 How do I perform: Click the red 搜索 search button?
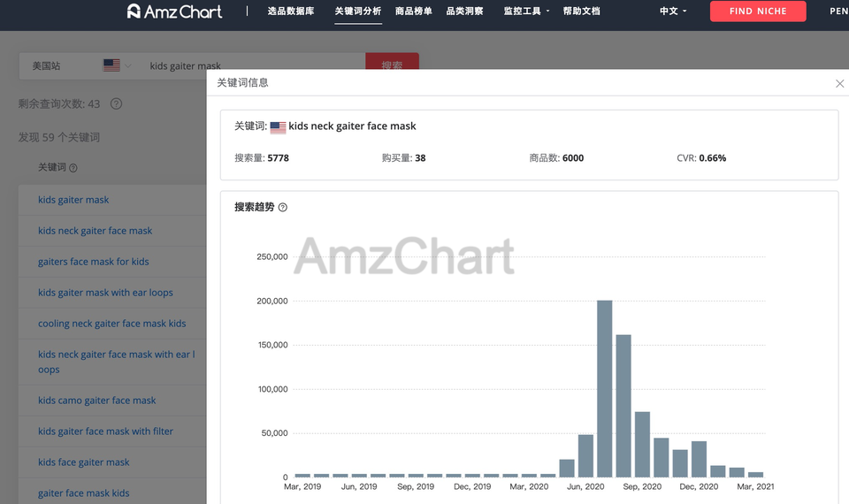[392, 61]
